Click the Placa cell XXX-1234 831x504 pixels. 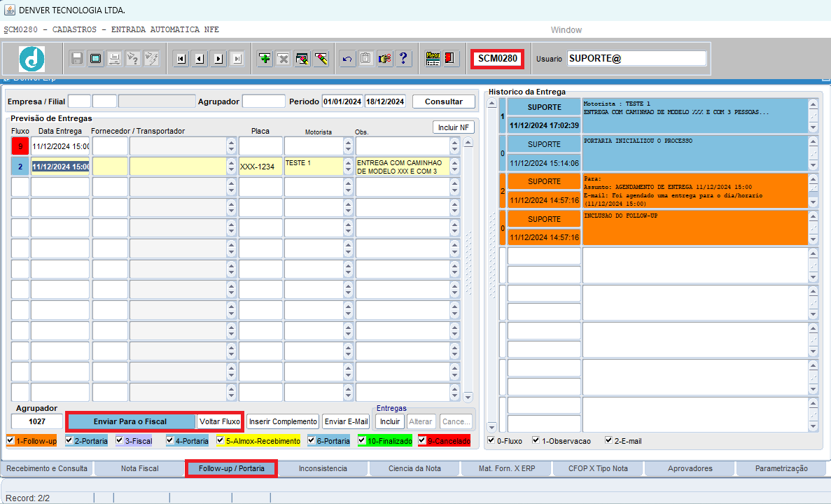coord(260,167)
